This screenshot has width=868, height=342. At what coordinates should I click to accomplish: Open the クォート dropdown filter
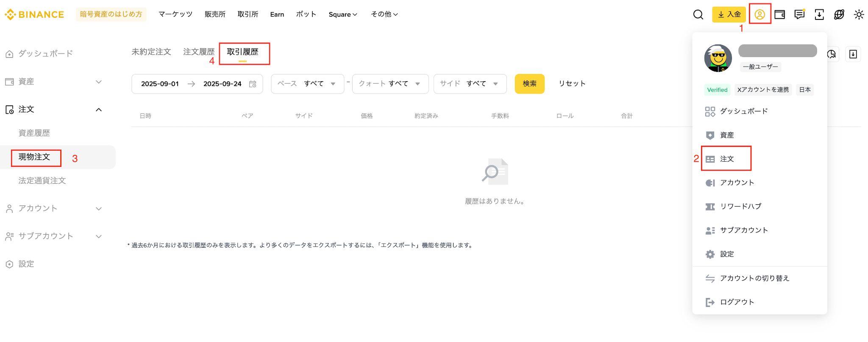click(x=390, y=84)
